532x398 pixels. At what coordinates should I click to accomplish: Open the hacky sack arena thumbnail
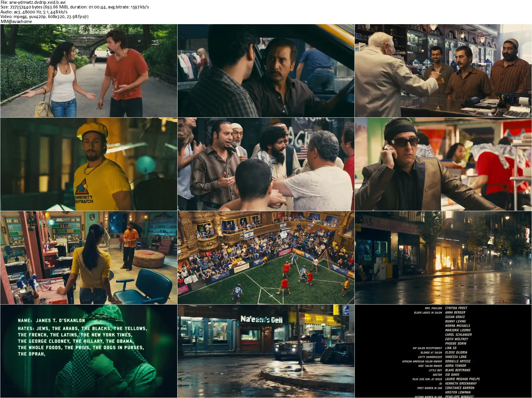(x=266, y=258)
